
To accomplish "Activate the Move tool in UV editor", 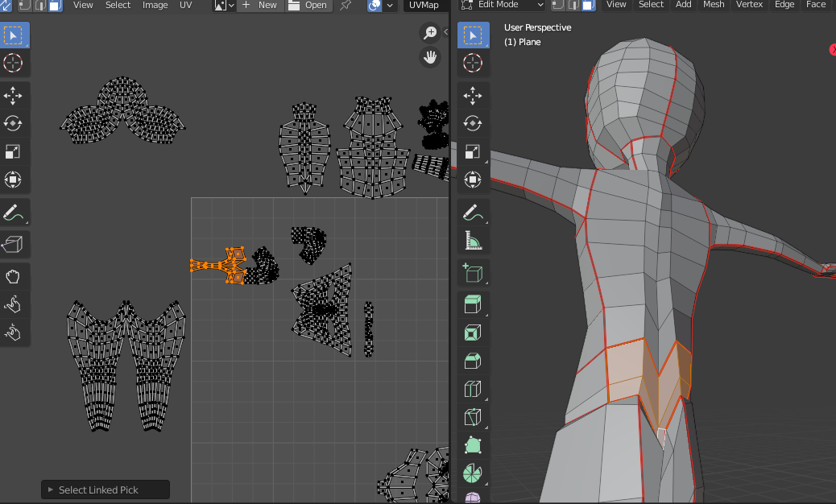I will pos(14,97).
